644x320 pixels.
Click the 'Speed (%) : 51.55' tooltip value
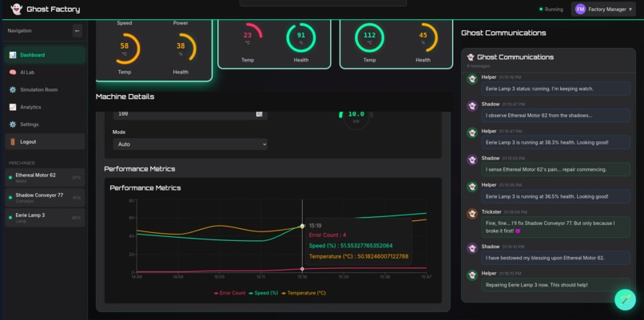coord(351,245)
